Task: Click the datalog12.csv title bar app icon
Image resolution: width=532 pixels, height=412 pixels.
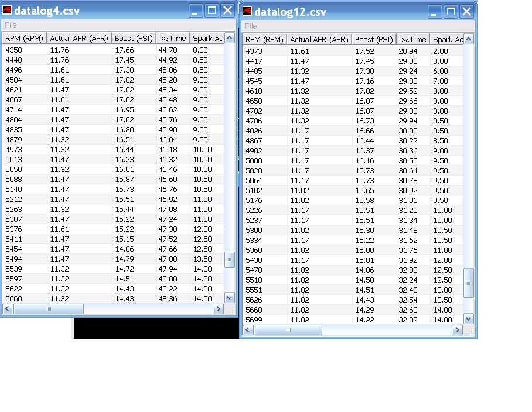Action: click(x=247, y=12)
